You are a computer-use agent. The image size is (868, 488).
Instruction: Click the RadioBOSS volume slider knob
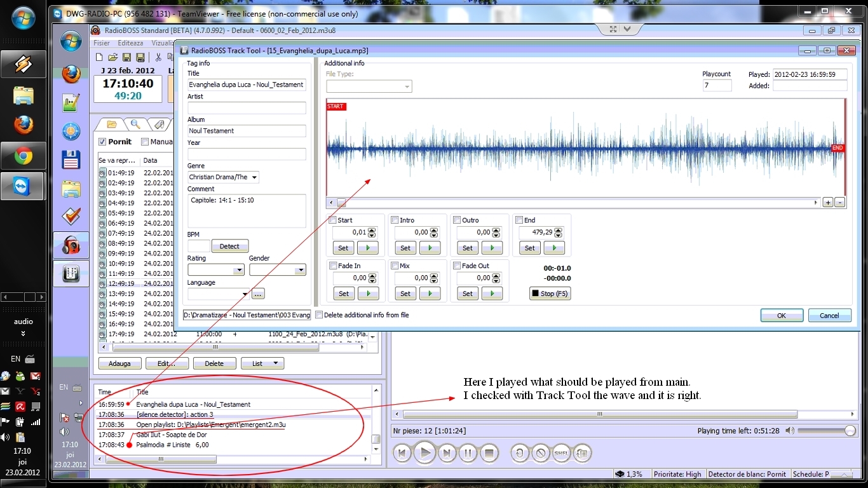(850, 431)
